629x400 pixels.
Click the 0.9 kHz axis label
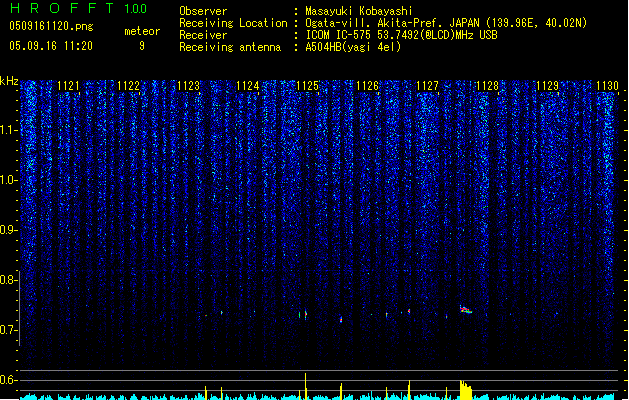point(8,230)
